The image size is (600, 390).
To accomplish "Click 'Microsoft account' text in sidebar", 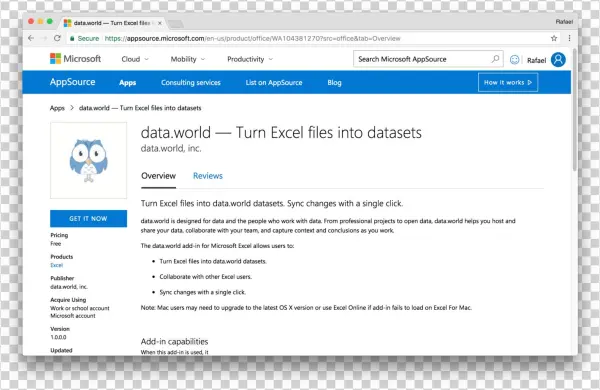I will pyautogui.click(x=73, y=316).
